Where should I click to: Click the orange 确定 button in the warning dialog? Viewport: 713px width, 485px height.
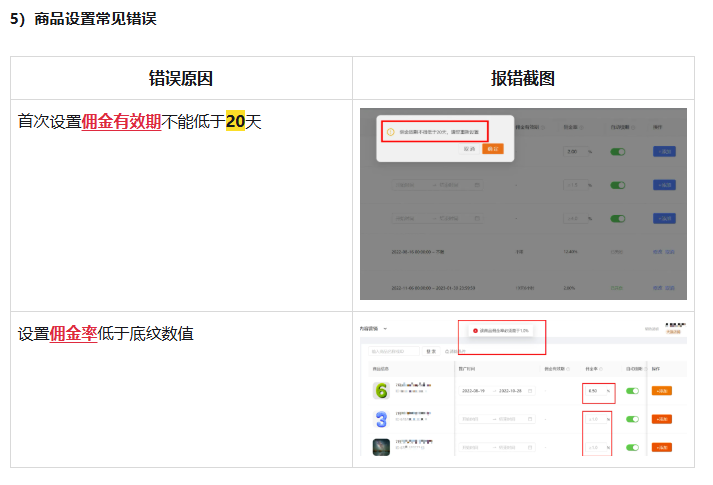pos(492,148)
